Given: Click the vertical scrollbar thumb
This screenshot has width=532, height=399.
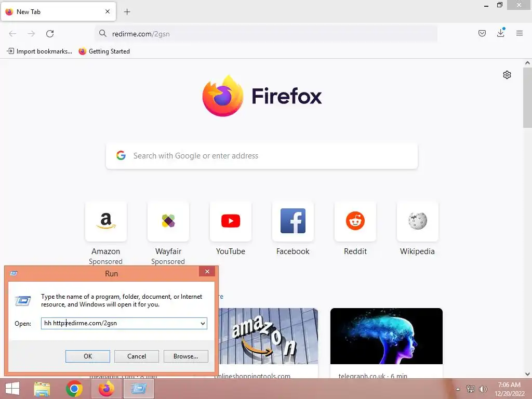Looking at the screenshot, I should 528,98.
